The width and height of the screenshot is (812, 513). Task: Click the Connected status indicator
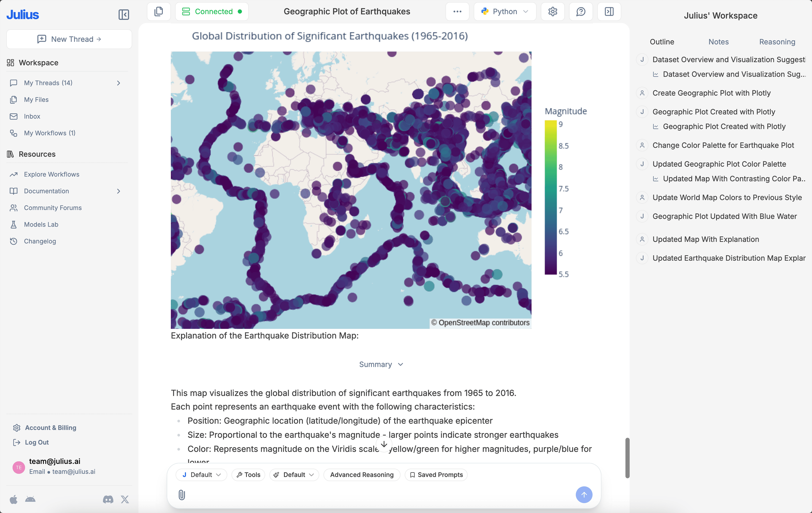tap(212, 11)
